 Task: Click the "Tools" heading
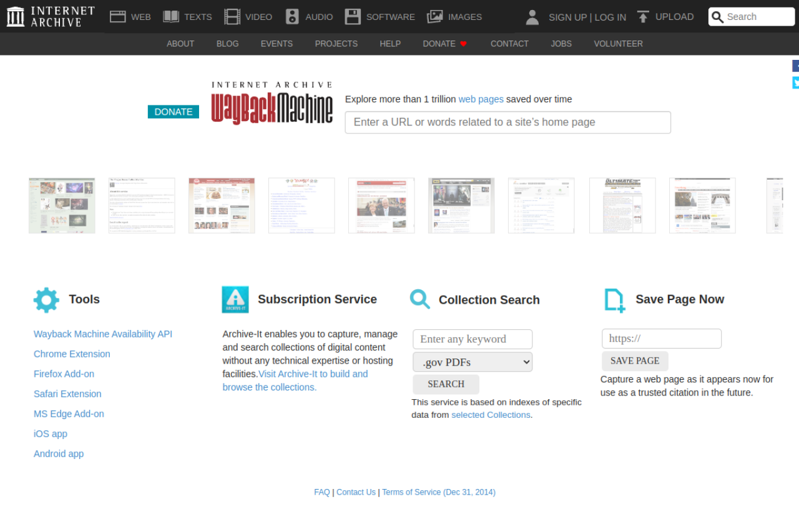click(84, 299)
